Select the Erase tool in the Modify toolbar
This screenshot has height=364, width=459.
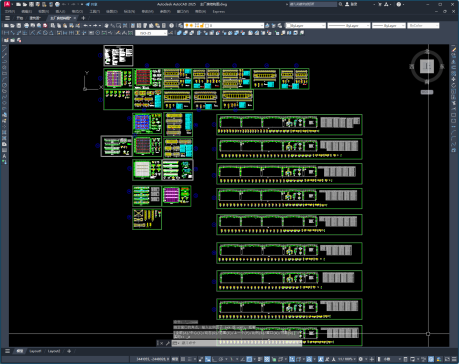tap(454, 50)
